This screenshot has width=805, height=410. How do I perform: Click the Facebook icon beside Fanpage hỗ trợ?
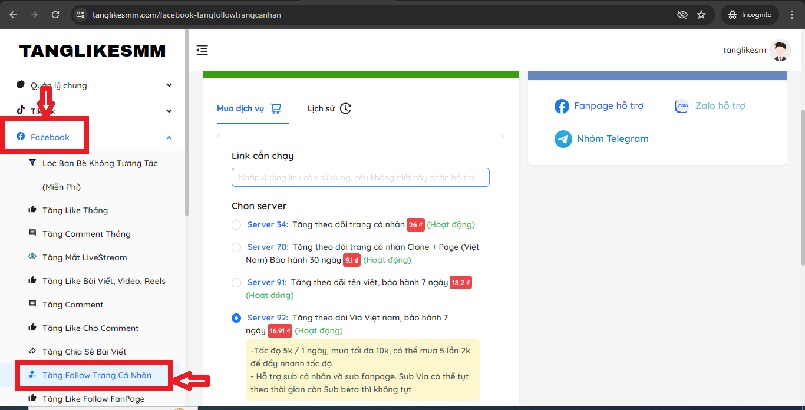point(562,106)
